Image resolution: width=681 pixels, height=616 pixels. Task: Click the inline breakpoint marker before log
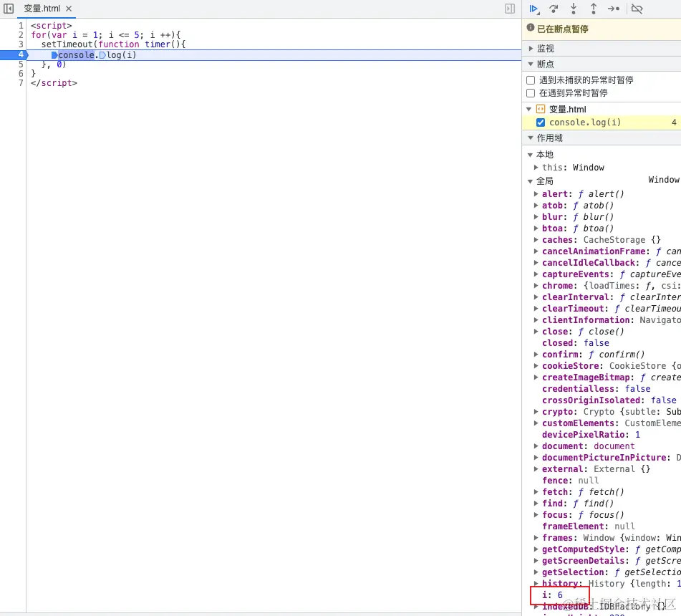102,55
